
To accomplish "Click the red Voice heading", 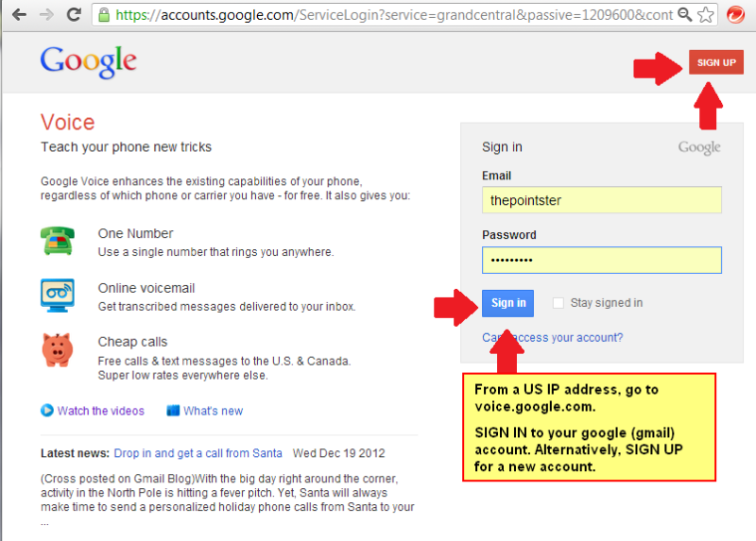I will point(67,123).
